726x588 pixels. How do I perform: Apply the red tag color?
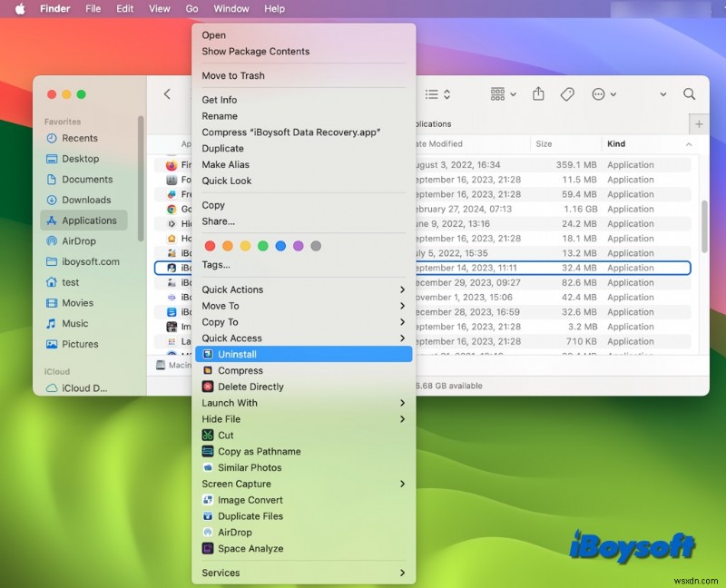point(210,246)
